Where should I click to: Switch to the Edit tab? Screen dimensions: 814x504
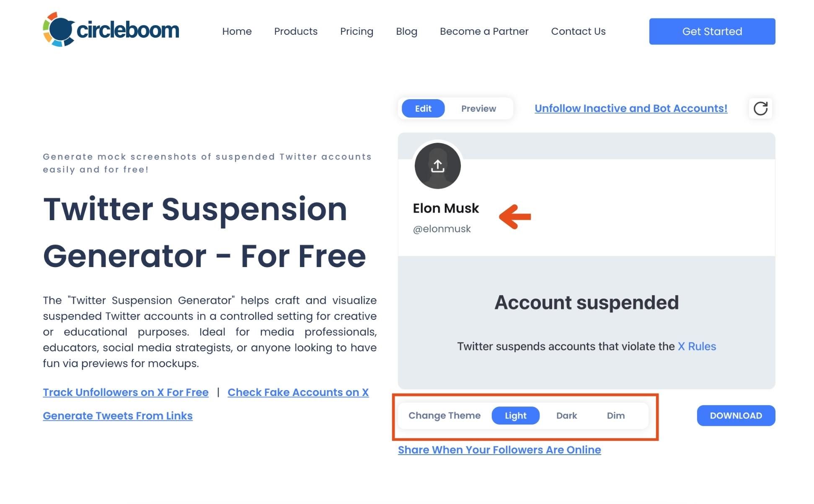tap(423, 108)
